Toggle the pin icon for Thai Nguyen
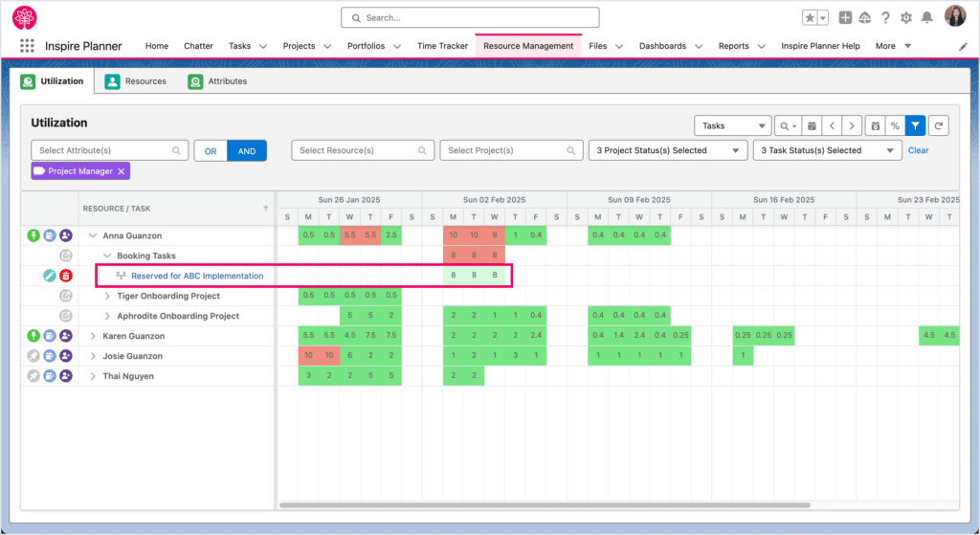Viewport: 980px width, 535px height. [33, 375]
